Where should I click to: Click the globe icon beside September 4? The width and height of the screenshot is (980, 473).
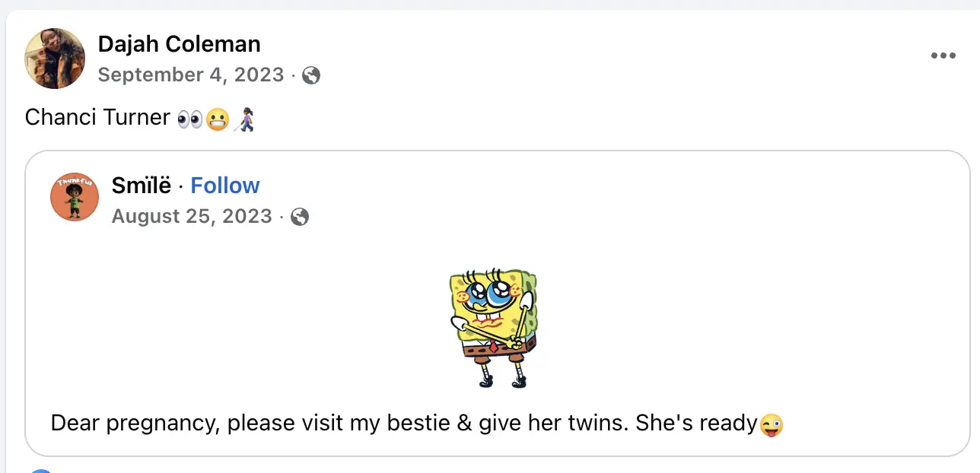(310, 75)
